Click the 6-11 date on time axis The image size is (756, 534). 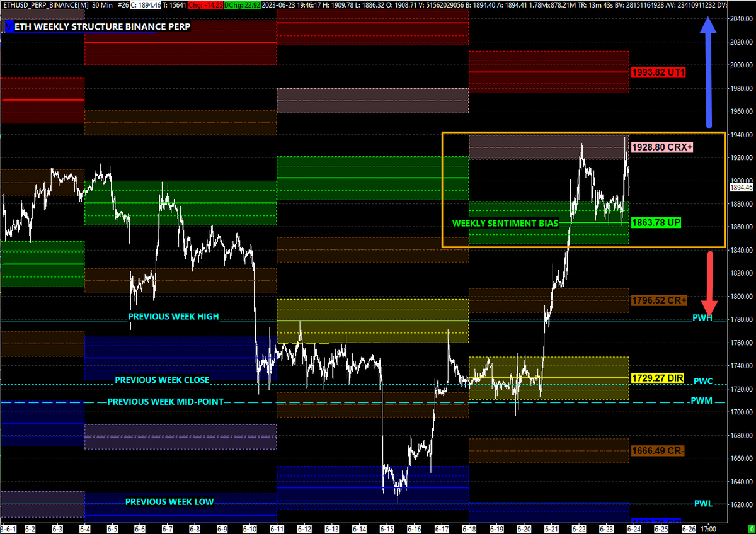pyautogui.click(x=277, y=530)
